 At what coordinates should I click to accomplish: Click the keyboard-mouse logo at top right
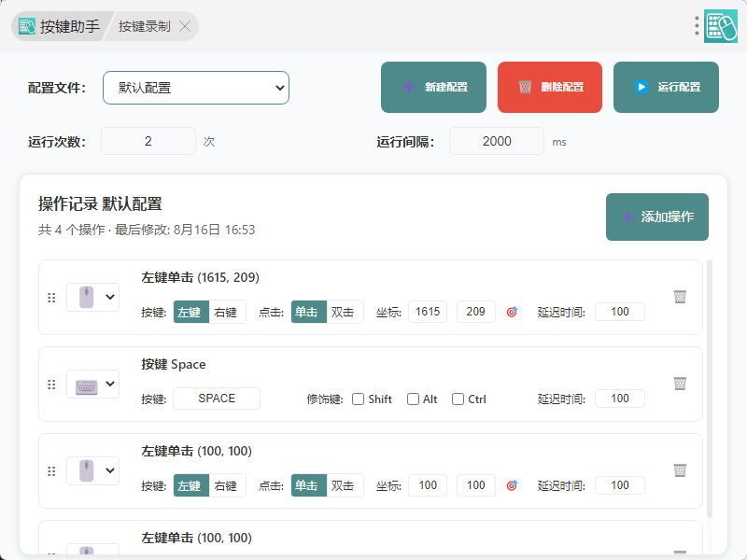coord(721,26)
